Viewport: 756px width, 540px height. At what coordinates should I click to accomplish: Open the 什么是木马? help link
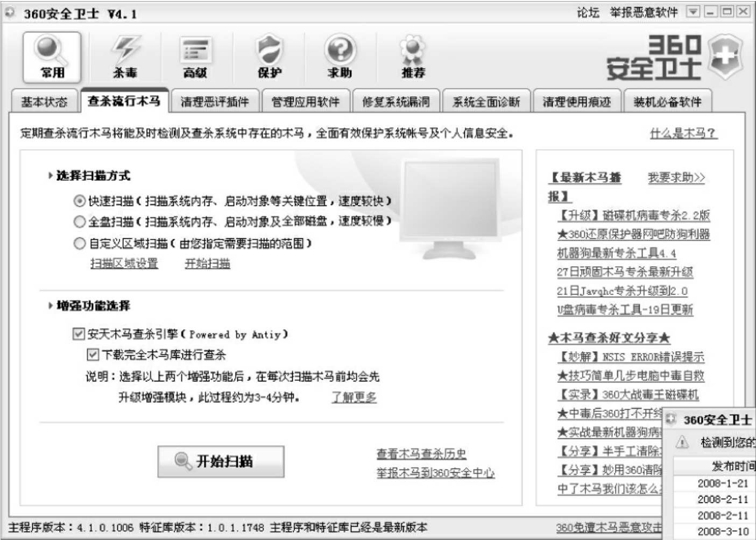click(x=683, y=133)
